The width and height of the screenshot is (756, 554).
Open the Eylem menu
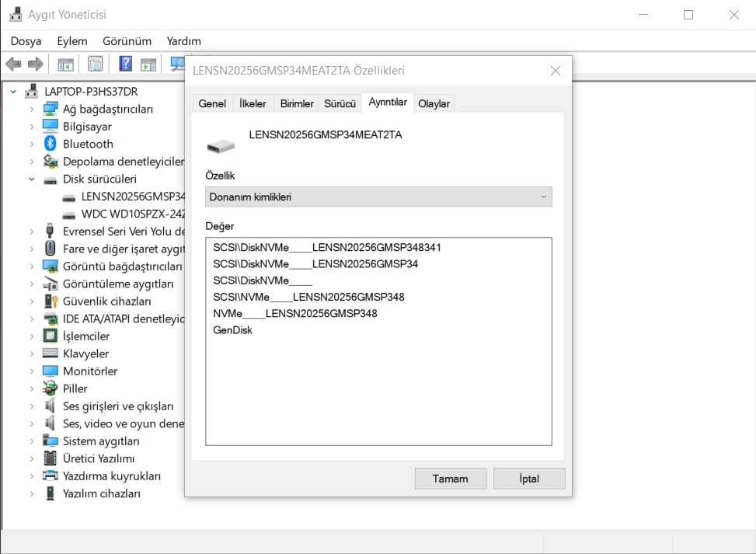click(72, 41)
